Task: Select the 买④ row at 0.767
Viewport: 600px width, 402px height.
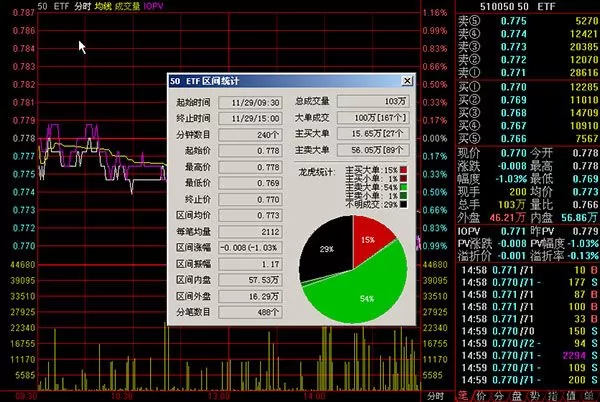Action: pyautogui.click(x=528, y=126)
